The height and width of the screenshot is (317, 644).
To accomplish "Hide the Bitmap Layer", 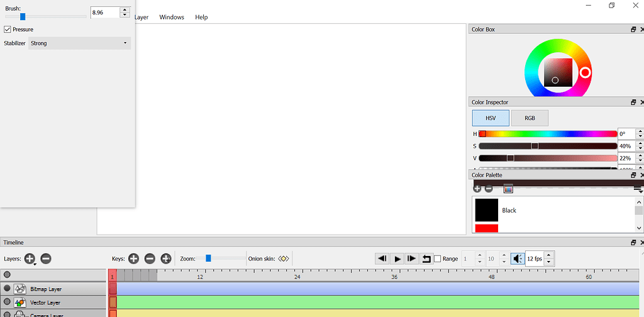I will click(x=7, y=289).
